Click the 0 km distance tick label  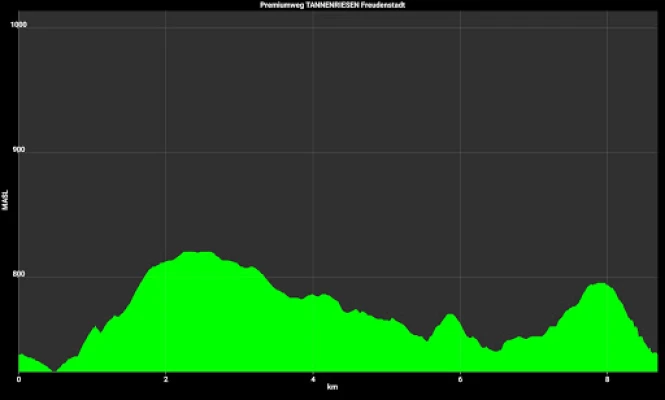[19, 378]
